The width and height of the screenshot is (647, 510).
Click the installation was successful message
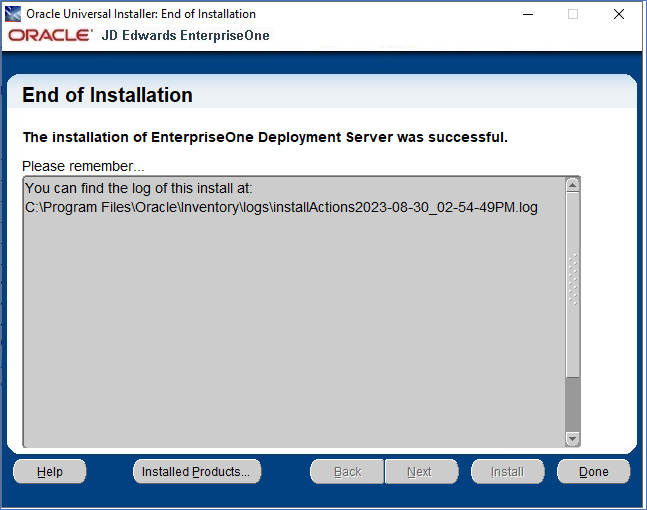point(265,137)
